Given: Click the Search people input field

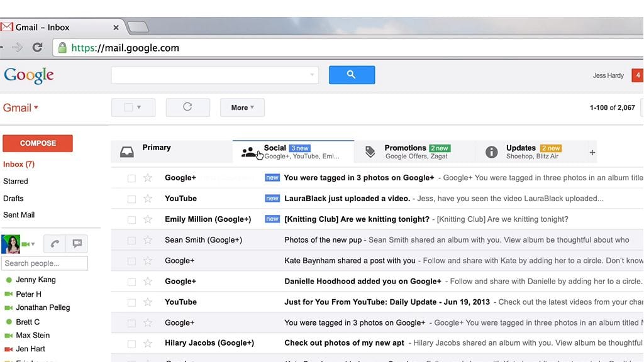Looking at the screenshot, I should point(44,263).
